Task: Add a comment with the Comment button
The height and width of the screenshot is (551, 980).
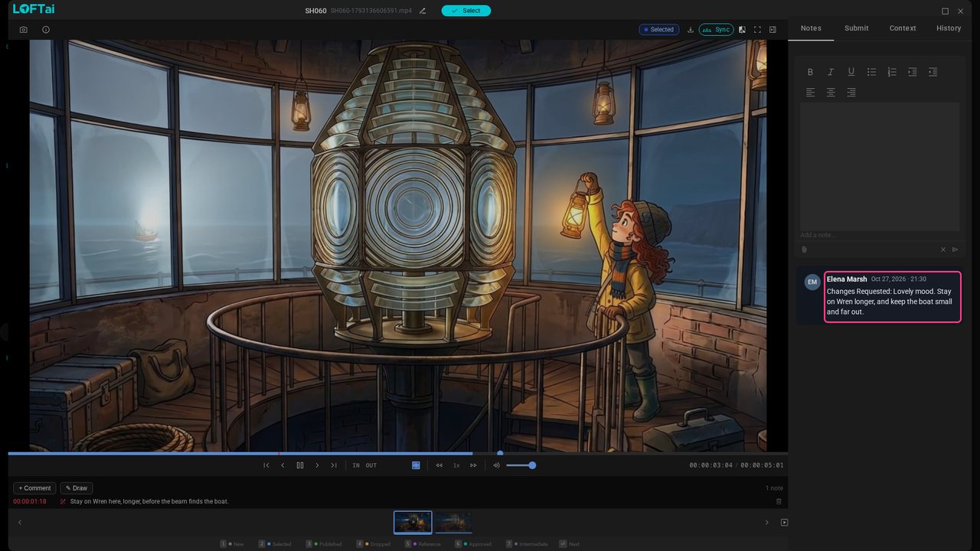Action: (x=34, y=488)
